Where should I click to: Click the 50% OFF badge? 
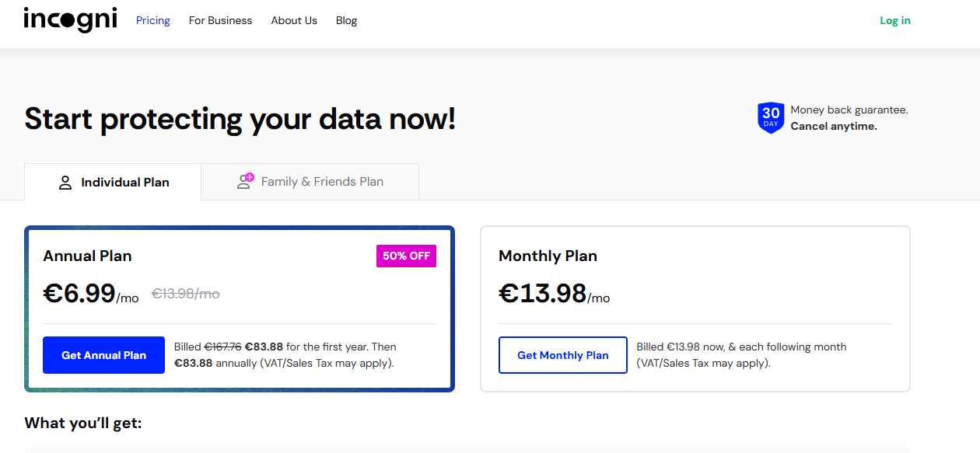(406, 256)
